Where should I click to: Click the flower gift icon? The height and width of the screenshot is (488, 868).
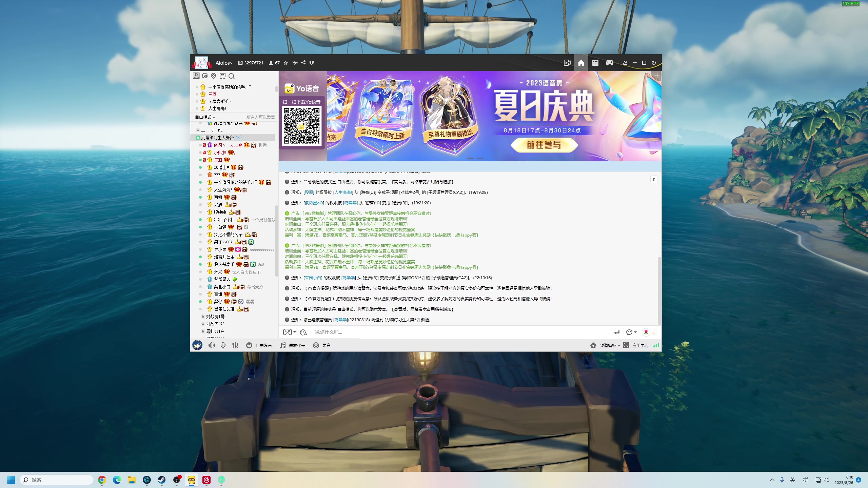coord(646,332)
